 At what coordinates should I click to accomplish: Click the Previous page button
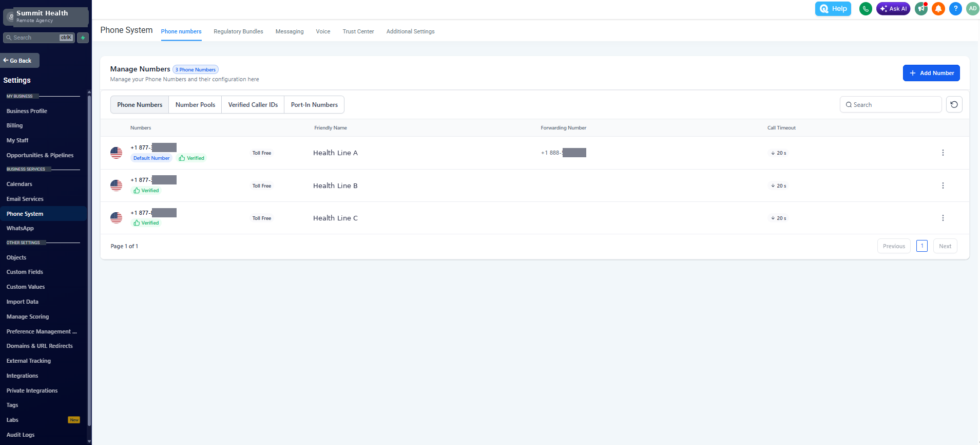[x=894, y=246]
